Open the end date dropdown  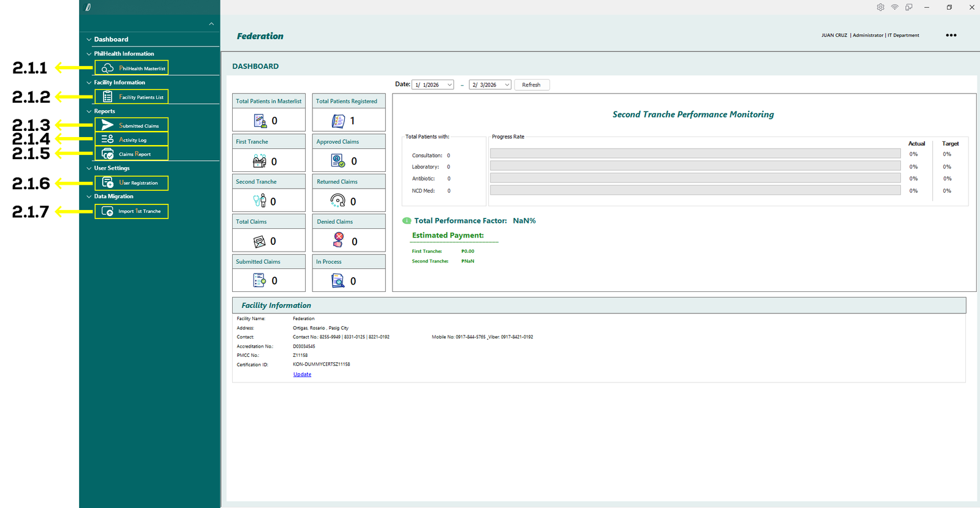(x=507, y=85)
